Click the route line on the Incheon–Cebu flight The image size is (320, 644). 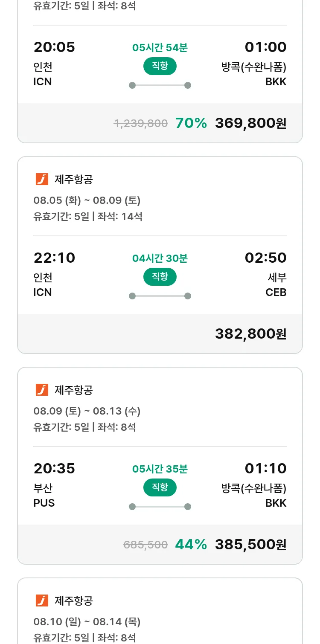(160, 296)
